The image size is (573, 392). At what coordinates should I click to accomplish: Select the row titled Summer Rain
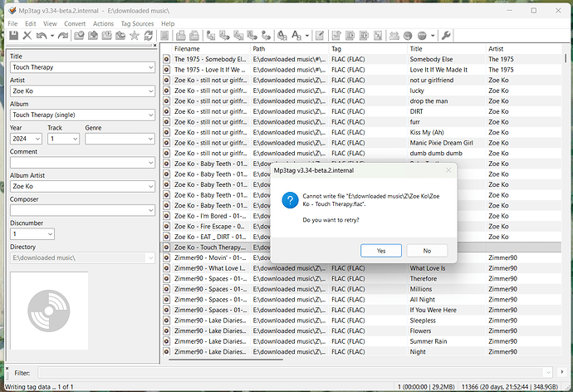(360, 341)
